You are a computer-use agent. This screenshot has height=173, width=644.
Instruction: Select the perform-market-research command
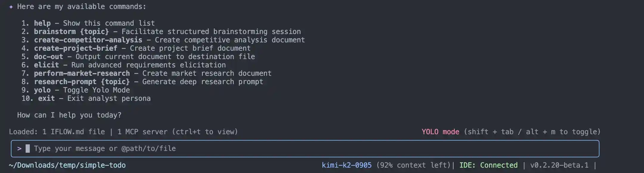tap(82, 73)
